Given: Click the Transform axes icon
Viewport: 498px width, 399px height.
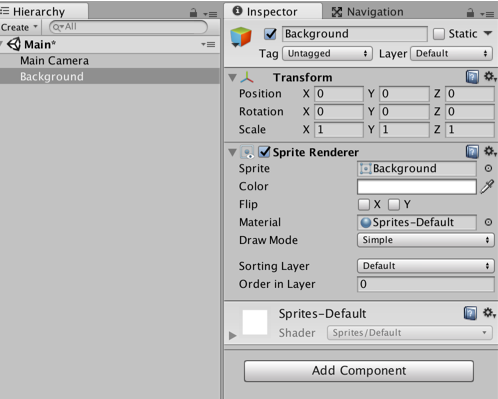Looking at the screenshot, I should [247, 77].
